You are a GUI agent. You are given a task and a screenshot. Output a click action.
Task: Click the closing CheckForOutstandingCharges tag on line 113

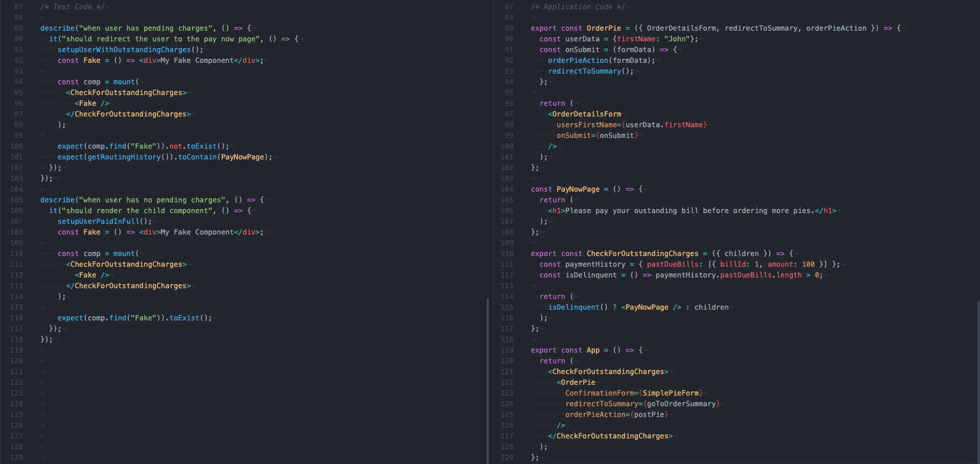129,286
